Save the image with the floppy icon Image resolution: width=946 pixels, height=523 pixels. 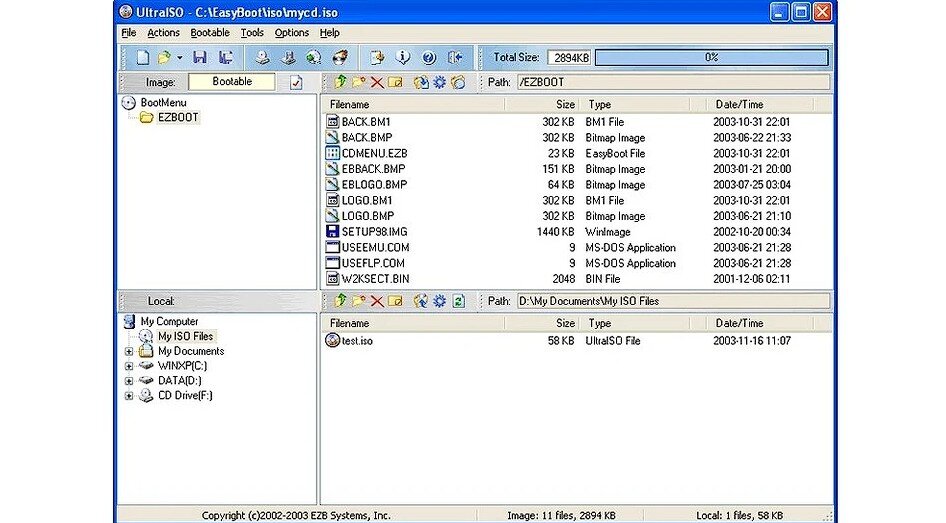(200, 57)
